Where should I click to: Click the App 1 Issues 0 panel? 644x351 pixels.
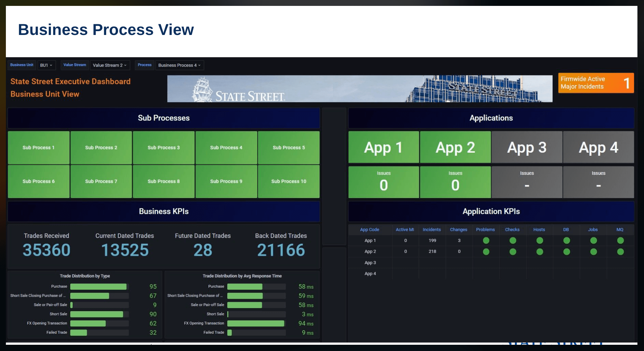[x=384, y=182]
